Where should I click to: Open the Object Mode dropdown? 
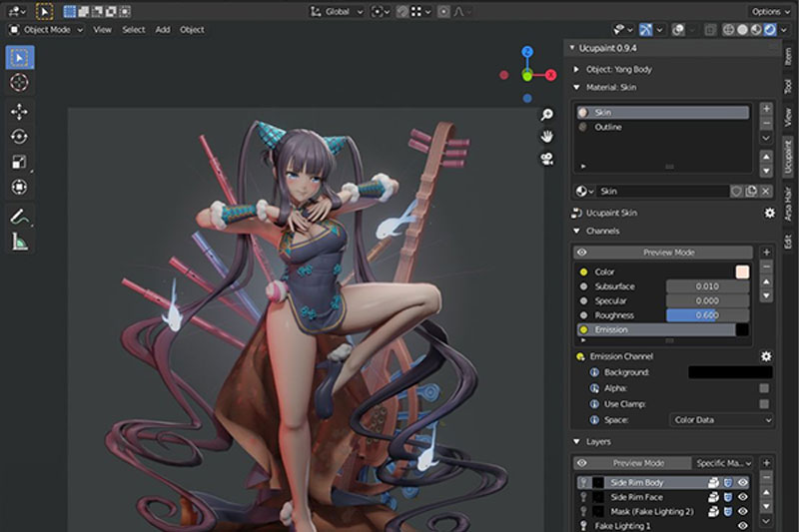(x=46, y=30)
